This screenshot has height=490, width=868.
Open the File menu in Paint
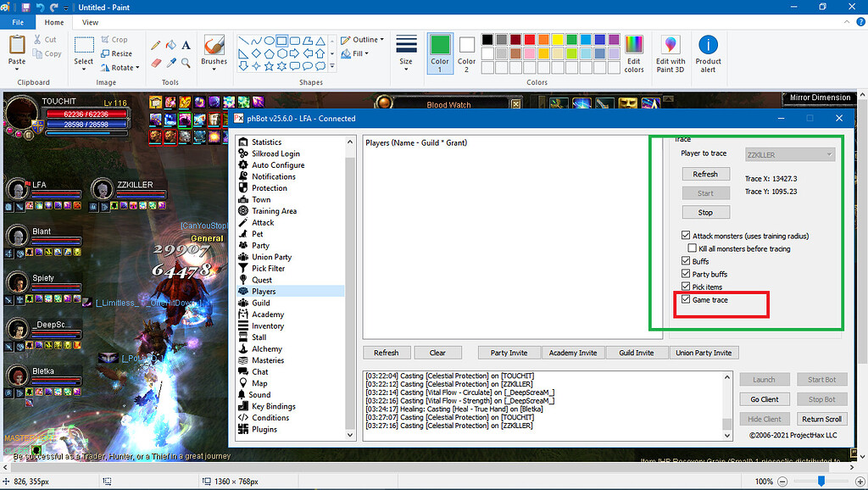(x=17, y=22)
